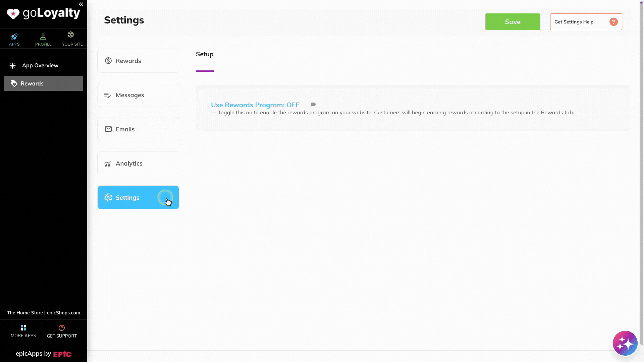Open the Rewards settings card
The image size is (644, 362).
pos(138,61)
